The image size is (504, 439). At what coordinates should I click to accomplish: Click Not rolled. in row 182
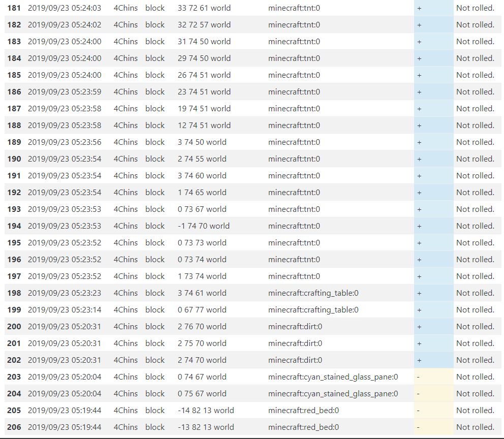[x=475, y=25]
